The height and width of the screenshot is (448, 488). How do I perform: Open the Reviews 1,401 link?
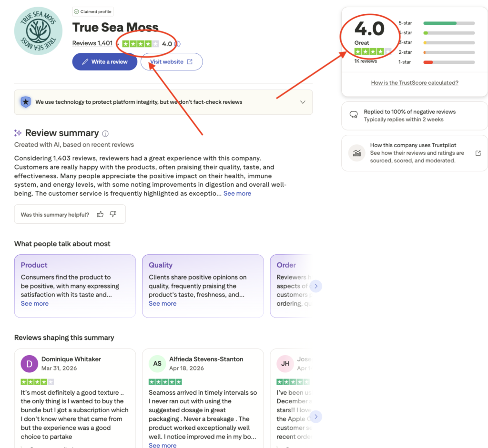click(x=92, y=43)
